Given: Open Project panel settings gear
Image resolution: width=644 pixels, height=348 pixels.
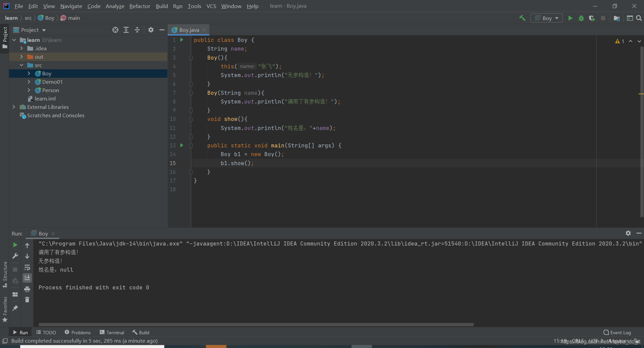Looking at the screenshot, I should coord(151,30).
